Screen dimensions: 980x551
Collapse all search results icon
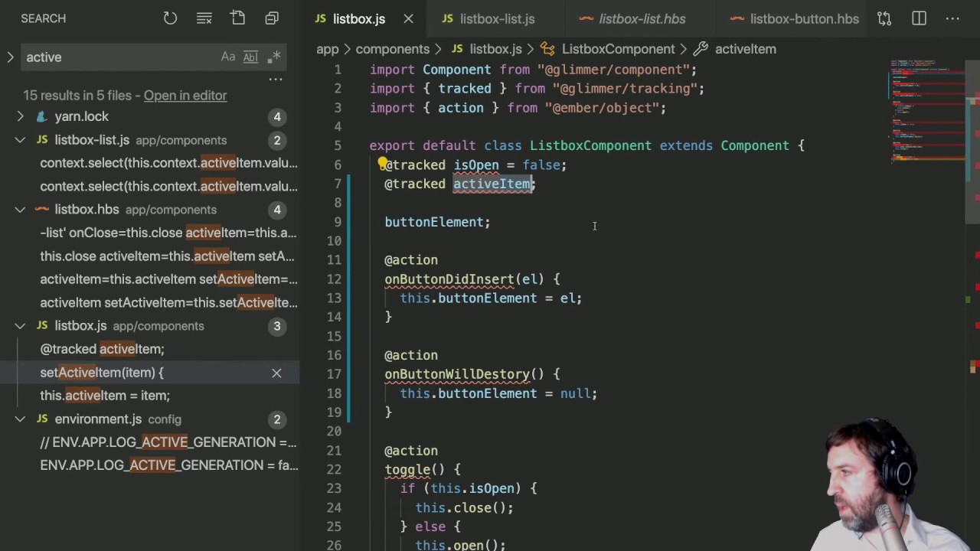coord(272,18)
